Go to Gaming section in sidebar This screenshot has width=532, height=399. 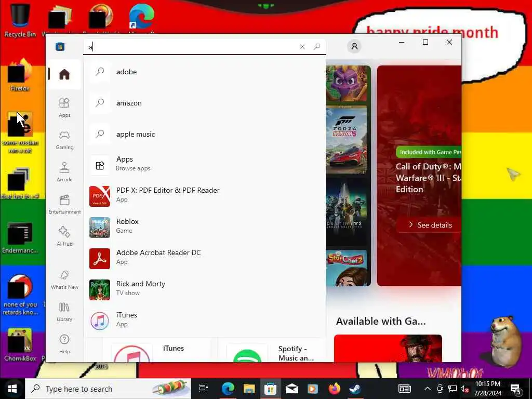(x=64, y=140)
